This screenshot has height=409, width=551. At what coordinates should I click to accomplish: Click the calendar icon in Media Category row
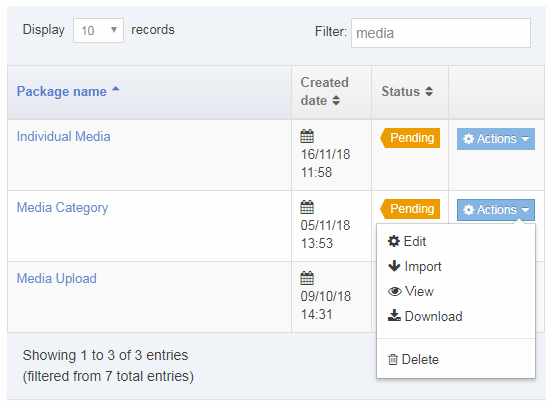307,207
